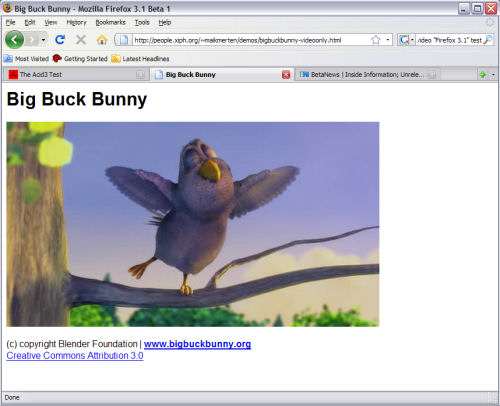Open the Bookmarks menu
This screenshot has width=500, height=406.
pos(110,22)
